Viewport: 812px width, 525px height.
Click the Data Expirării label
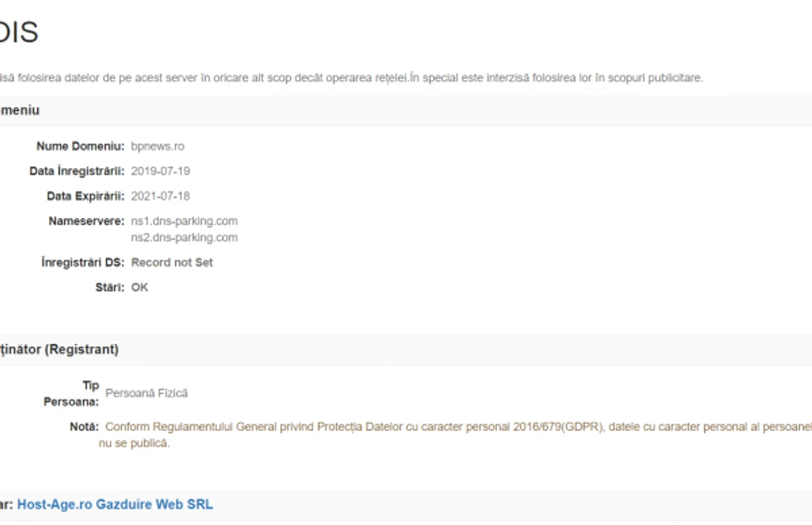(85, 196)
